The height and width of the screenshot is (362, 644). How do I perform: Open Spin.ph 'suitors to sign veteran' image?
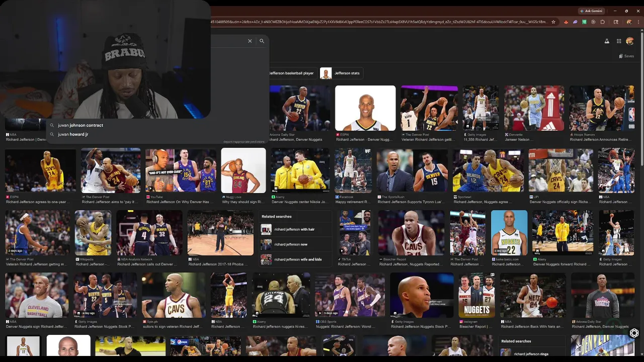click(x=174, y=295)
